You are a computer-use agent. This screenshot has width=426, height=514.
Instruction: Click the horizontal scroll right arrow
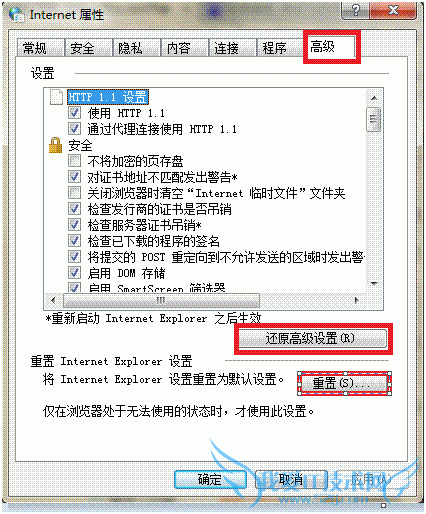coord(356,300)
